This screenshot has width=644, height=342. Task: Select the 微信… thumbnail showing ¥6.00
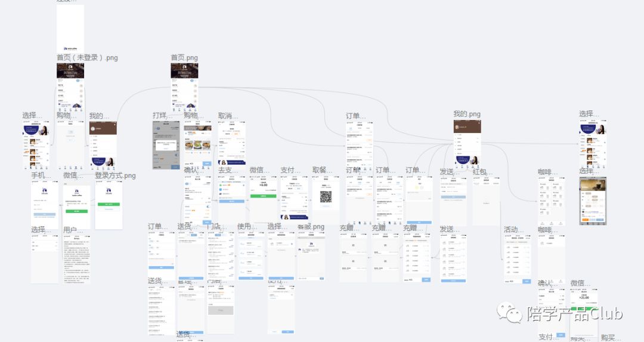(x=264, y=199)
